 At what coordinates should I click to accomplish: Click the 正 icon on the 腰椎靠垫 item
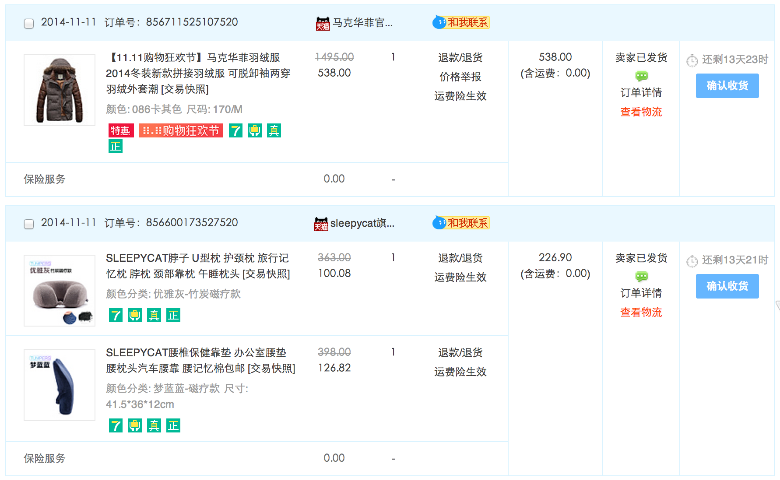173,425
